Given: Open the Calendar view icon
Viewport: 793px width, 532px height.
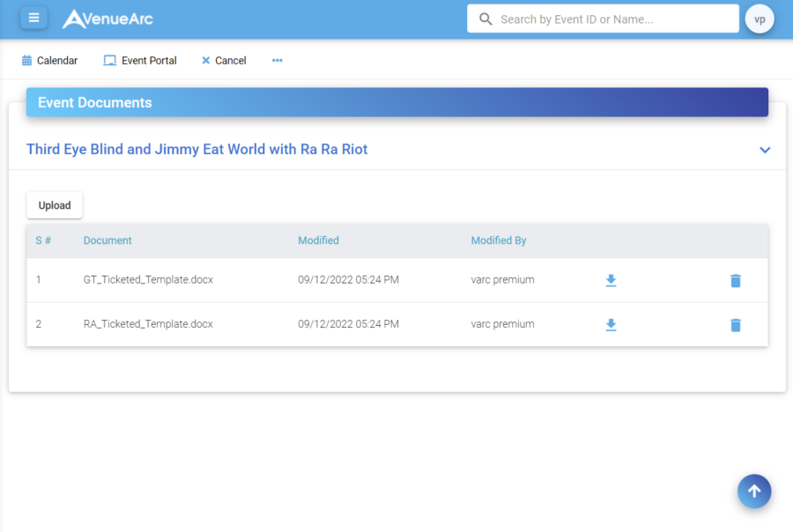Looking at the screenshot, I should coord(28,60).
